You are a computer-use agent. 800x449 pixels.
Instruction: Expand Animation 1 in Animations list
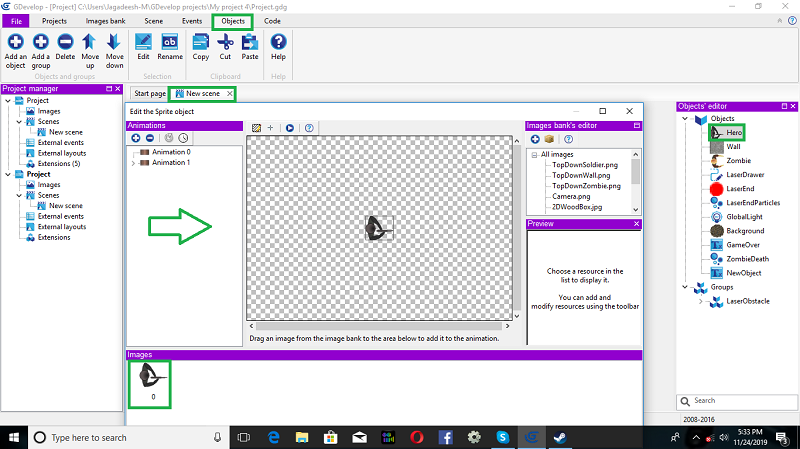point(133,163)
